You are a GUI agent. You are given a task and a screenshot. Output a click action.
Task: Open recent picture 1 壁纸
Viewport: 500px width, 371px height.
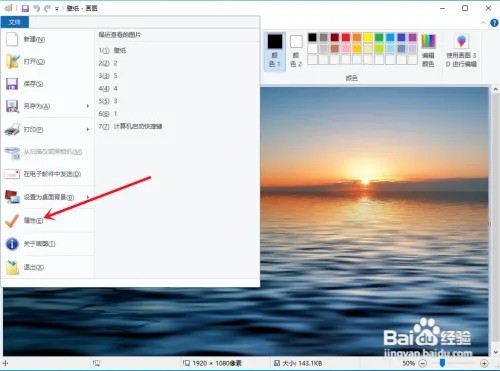click(177, 50)
